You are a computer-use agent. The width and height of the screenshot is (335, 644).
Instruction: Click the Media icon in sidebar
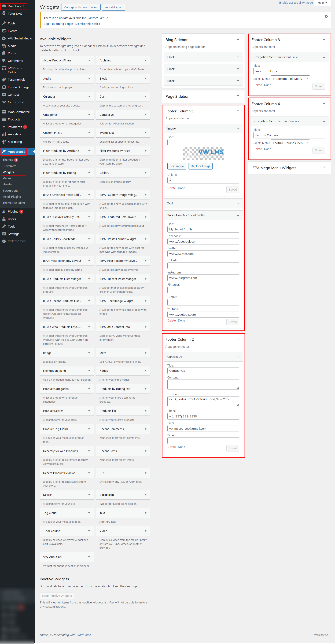point(4,46)
